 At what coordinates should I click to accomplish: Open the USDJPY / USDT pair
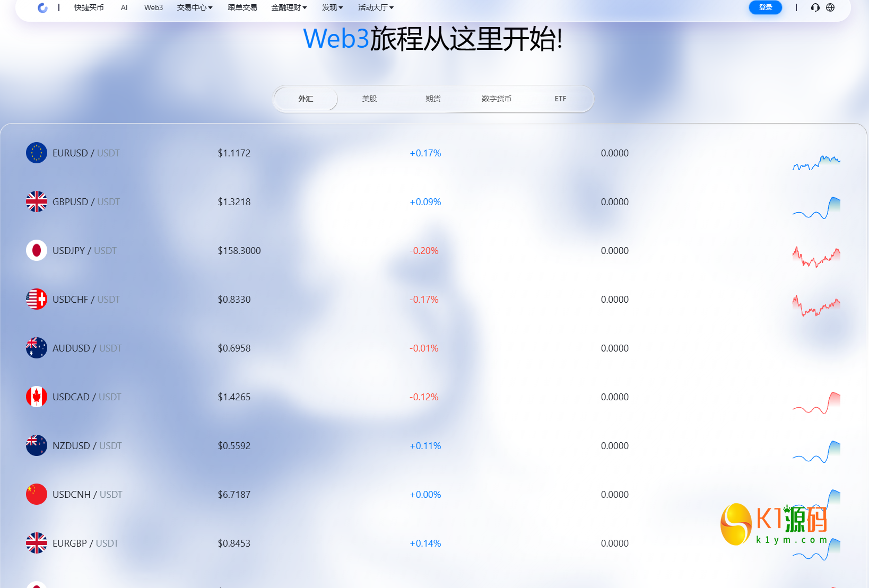pyautogui.click(x=84, y=251)
